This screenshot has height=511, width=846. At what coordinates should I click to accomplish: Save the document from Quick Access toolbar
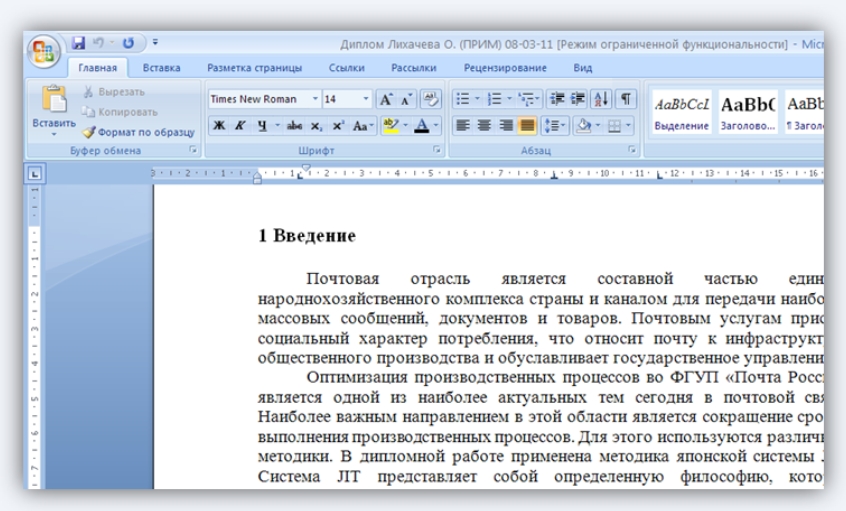(x=78, y=43)
